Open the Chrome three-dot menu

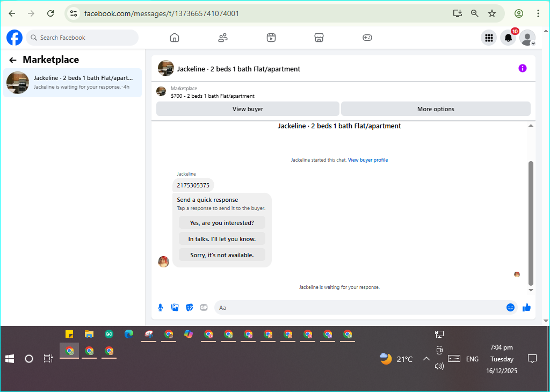[x=538, y=13]
